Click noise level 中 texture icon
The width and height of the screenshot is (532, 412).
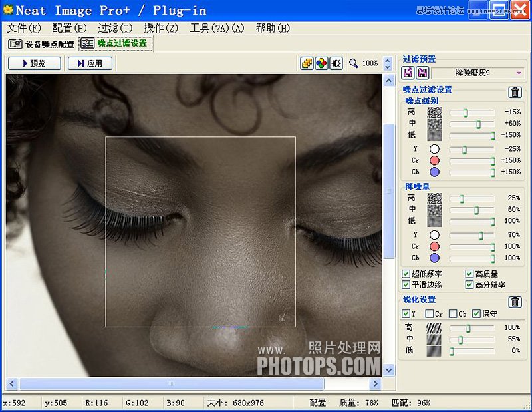(434, 124)
